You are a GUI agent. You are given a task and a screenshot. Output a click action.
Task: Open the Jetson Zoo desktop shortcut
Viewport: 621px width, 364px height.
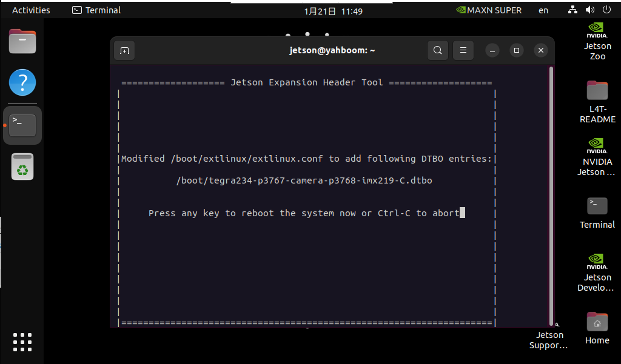(597, 41)
